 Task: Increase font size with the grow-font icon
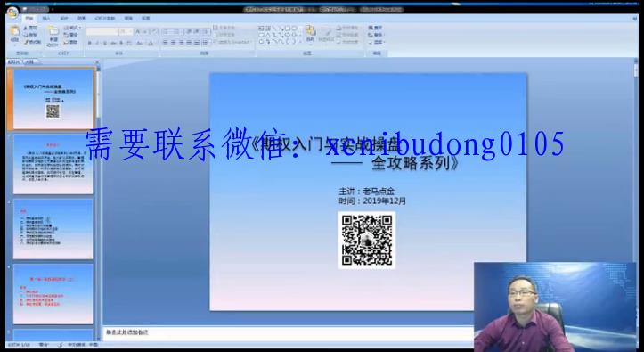[x=137, y=31]
